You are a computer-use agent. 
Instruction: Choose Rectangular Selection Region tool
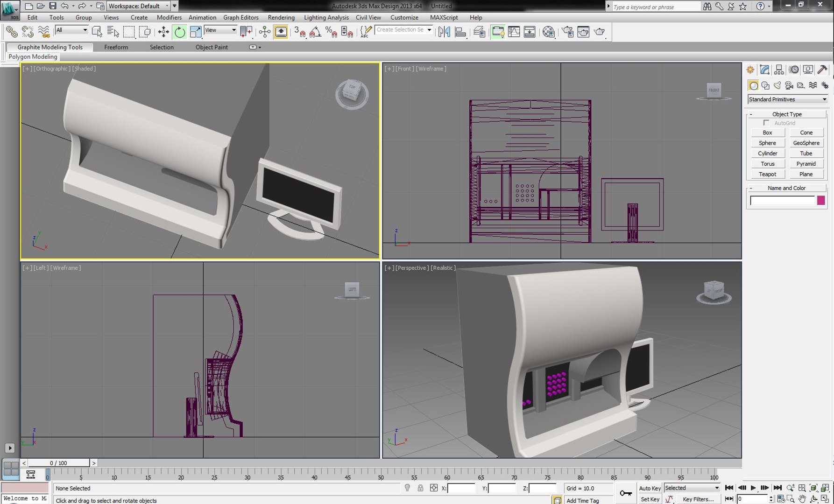129,32
